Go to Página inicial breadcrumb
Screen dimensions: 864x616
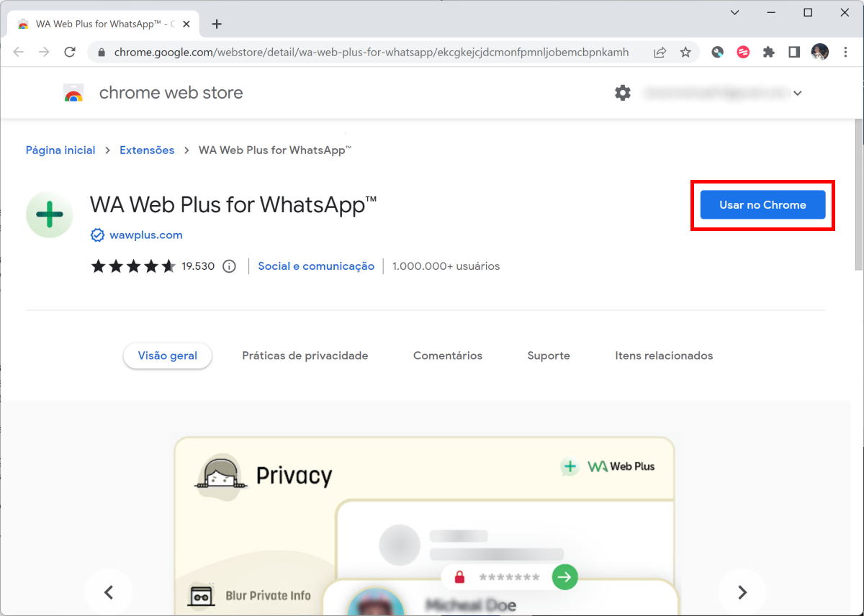point(60,150)
